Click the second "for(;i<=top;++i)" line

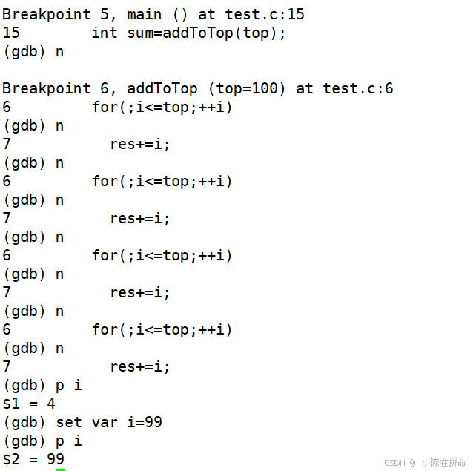[x=162, y=181]
